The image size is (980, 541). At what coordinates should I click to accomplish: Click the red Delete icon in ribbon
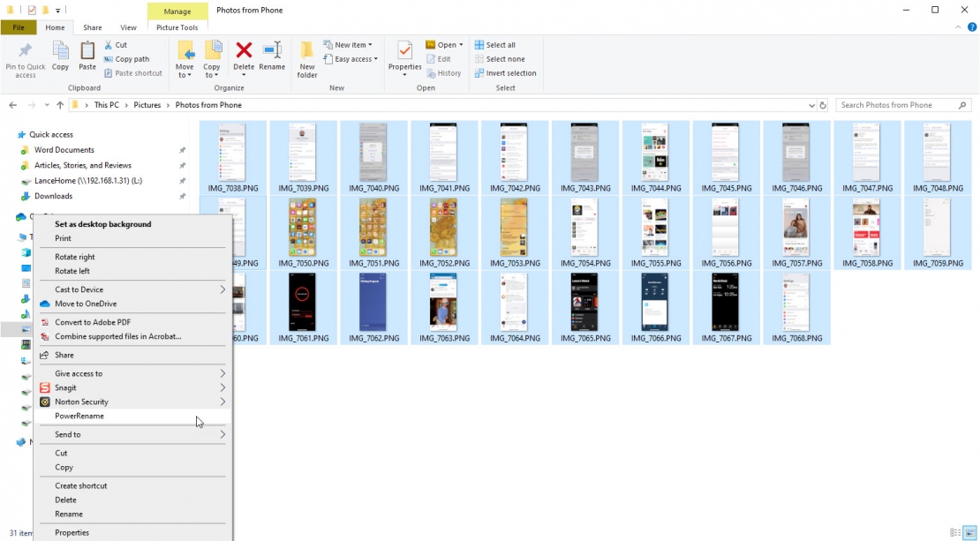coord(244,51)
